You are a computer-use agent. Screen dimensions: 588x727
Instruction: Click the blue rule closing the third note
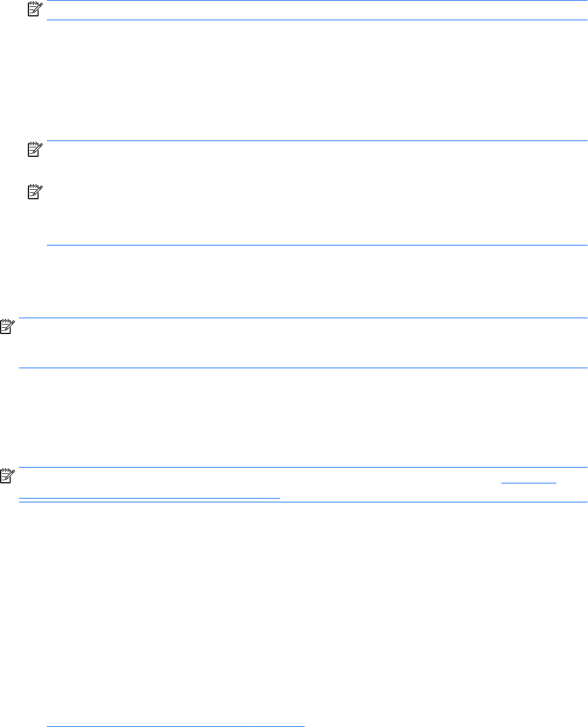[316, 245]
